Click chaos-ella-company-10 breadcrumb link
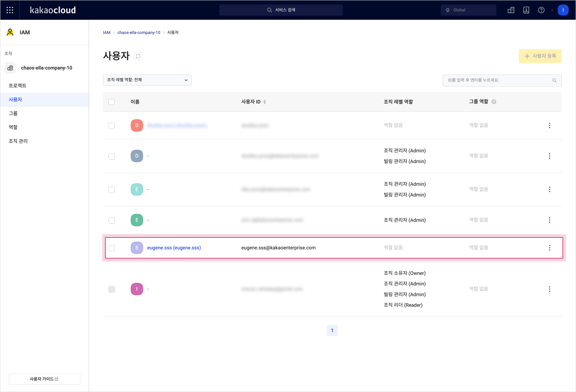The width and height of the screenshot is (576, 392). pyautogui.click(x=139, y=33)
